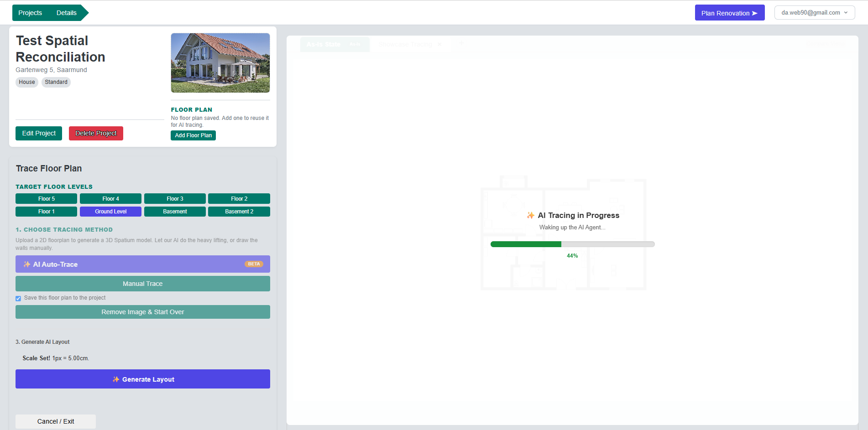Viewport: 868px width, 430px height.
Task: Click the Standard tag
Action: tap(56, 82)
